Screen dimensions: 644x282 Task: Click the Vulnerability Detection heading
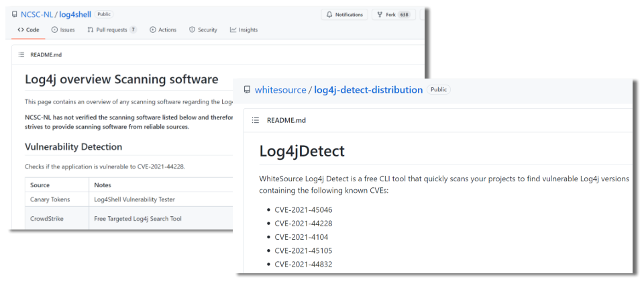pyautogui.click(x=74, y=146)
